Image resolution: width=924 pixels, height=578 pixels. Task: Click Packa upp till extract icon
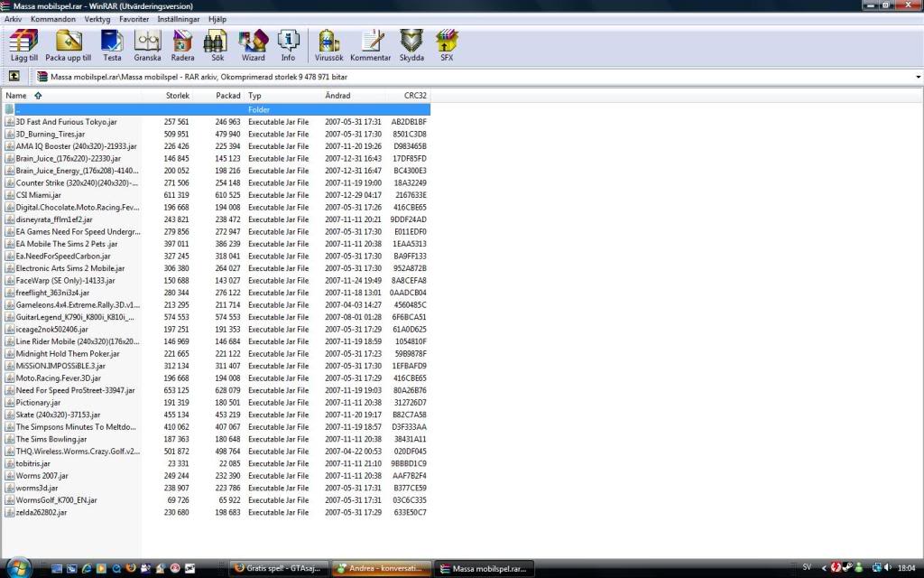coord(69,45)
